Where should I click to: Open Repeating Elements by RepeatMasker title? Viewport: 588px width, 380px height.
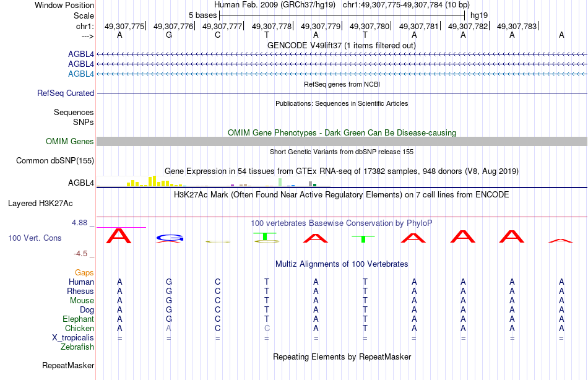(x=342, y=356)
